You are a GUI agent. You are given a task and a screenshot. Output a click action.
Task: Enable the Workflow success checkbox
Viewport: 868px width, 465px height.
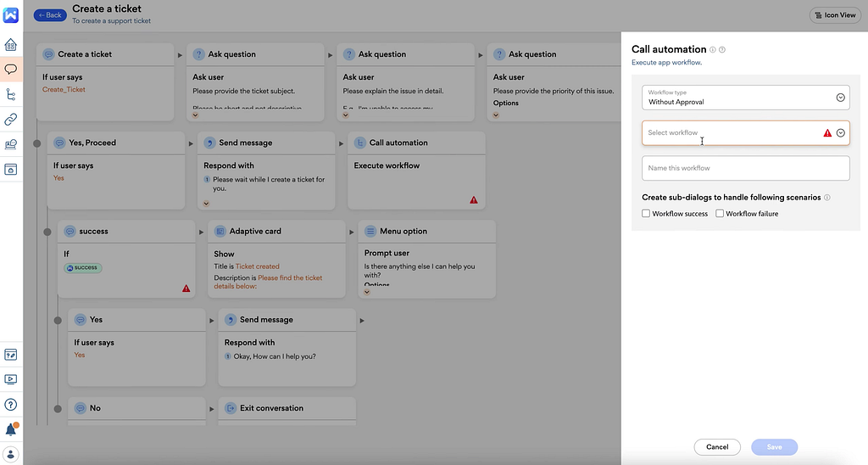[x=645, y=213]
